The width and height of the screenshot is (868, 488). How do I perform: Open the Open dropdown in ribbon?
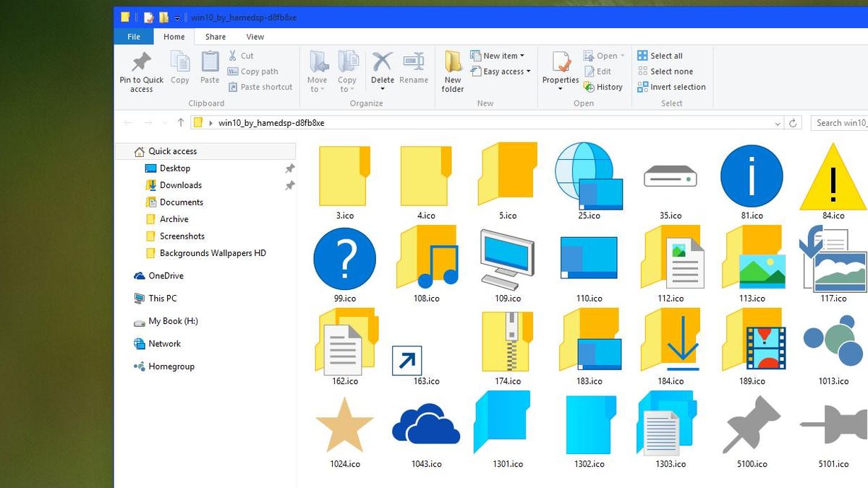(604, 56)
